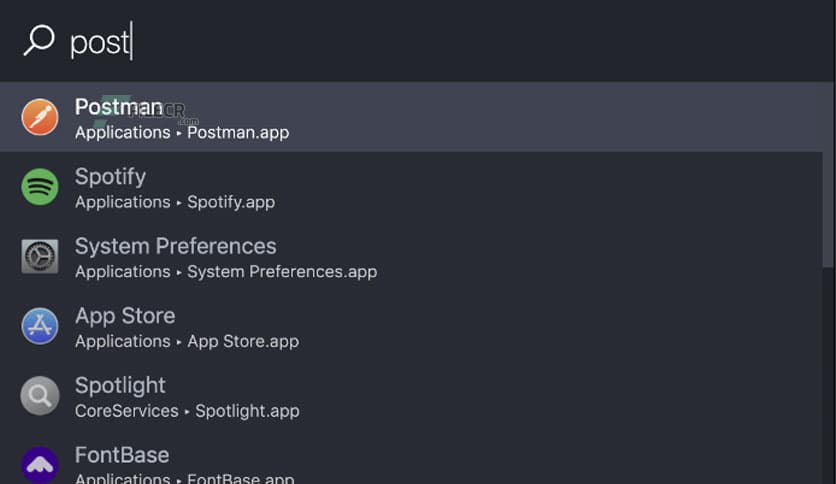The width and height of the screenshot is (836, 484).
Task: Click the "CoreServices ▸ Spotlight.app" path
Action: tap(187, 411)
